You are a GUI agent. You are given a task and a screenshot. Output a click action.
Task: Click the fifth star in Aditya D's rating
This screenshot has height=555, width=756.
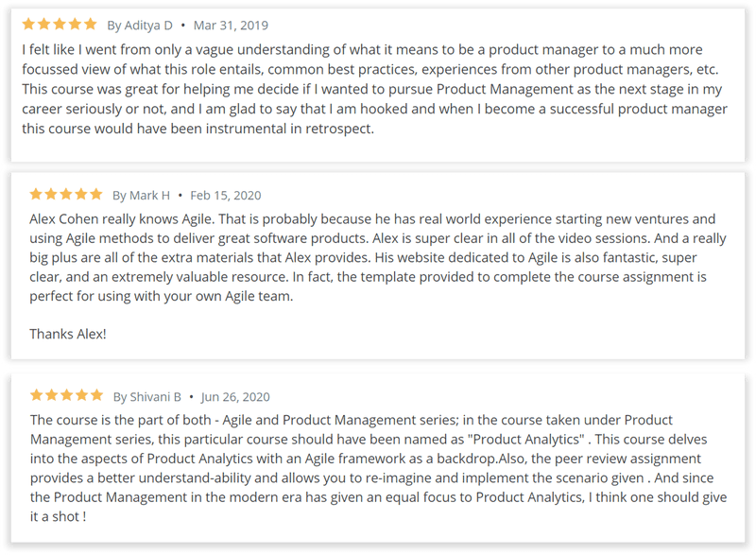click(x=90, y=24)
